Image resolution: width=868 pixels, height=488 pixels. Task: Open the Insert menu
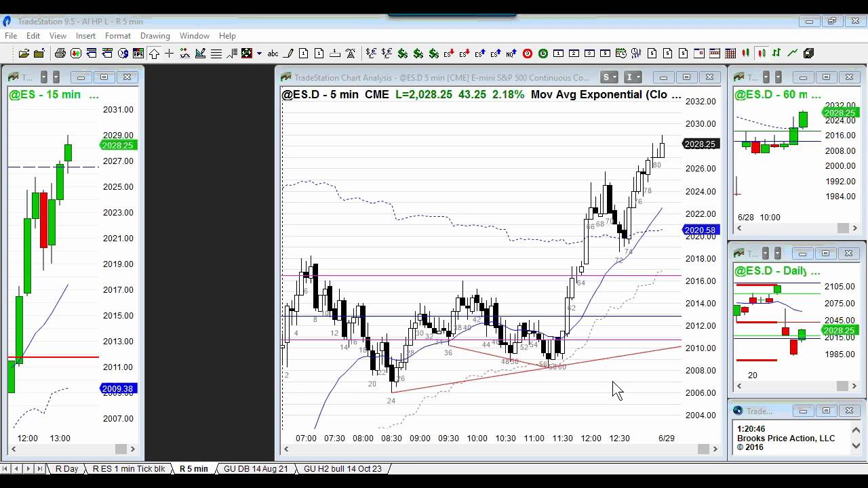[85, 36]
